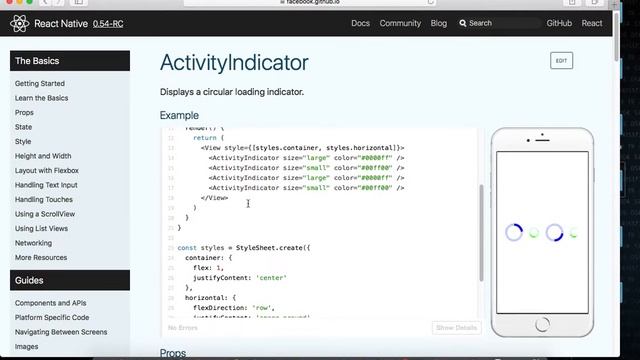Go to the React nav link
The image size is (640, 360).
592,23
